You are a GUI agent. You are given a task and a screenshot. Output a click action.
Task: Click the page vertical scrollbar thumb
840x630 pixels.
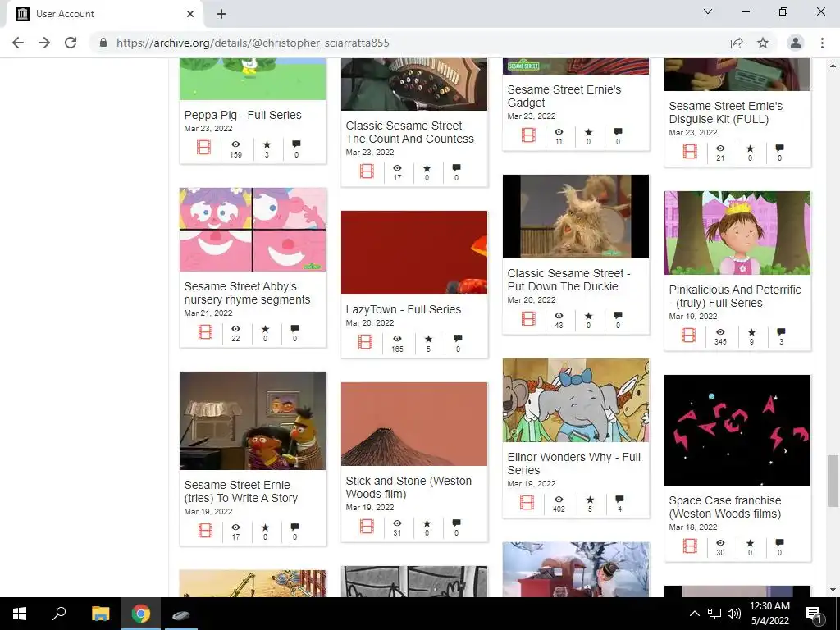click(833, 481)
